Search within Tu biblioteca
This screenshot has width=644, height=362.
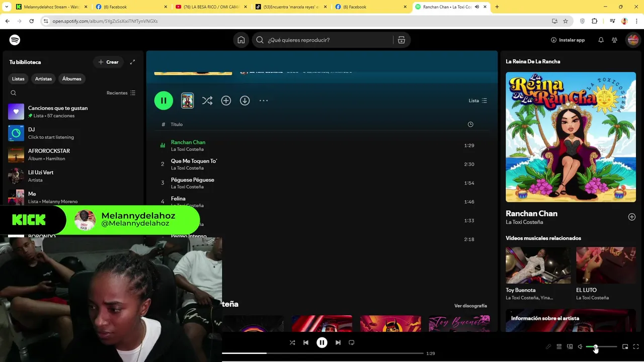click(x=14, y=93)
